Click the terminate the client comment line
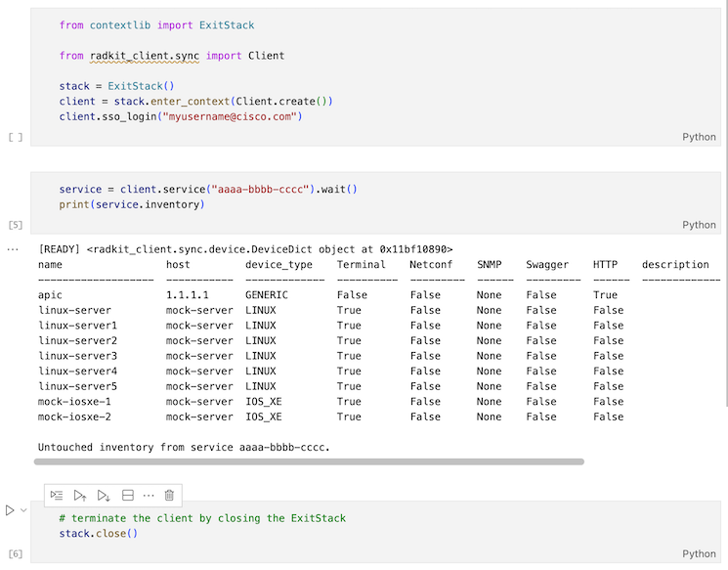This screenshot has width=728, height=570. [202, 518]
